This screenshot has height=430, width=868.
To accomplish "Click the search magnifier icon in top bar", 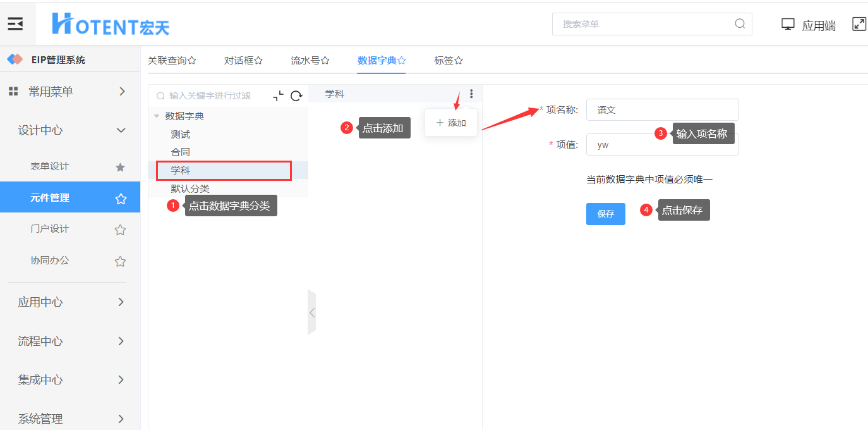I will click(740, 24).
